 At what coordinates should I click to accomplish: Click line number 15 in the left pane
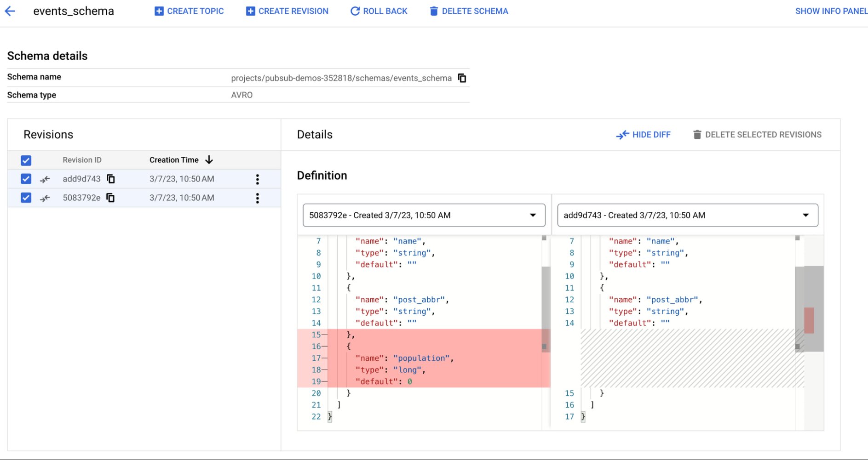click(x=316, y=335)
